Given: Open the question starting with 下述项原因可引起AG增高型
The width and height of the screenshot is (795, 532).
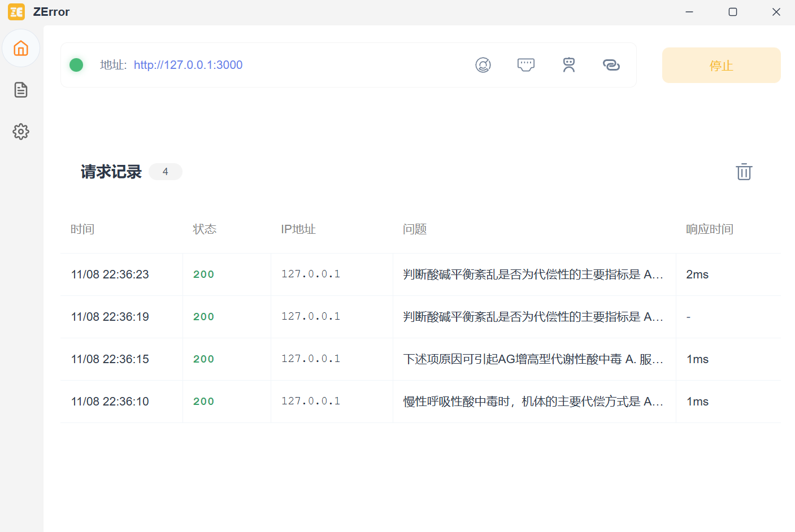Looking at the screenshot, I should point(533,359).
